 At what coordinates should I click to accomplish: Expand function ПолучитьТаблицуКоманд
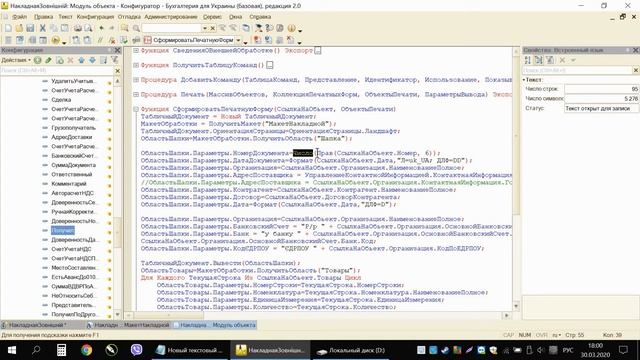point(136,65)
